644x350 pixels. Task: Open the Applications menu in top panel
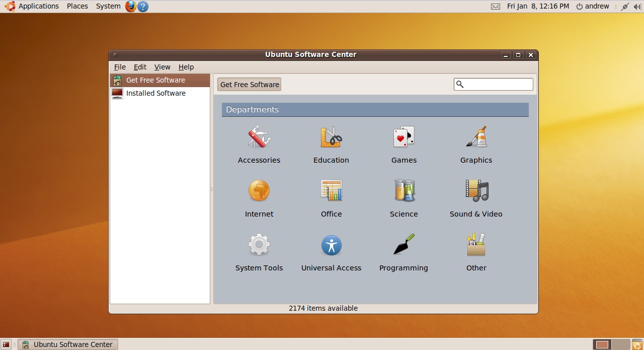pyautogui.click(x=32, y=6)
